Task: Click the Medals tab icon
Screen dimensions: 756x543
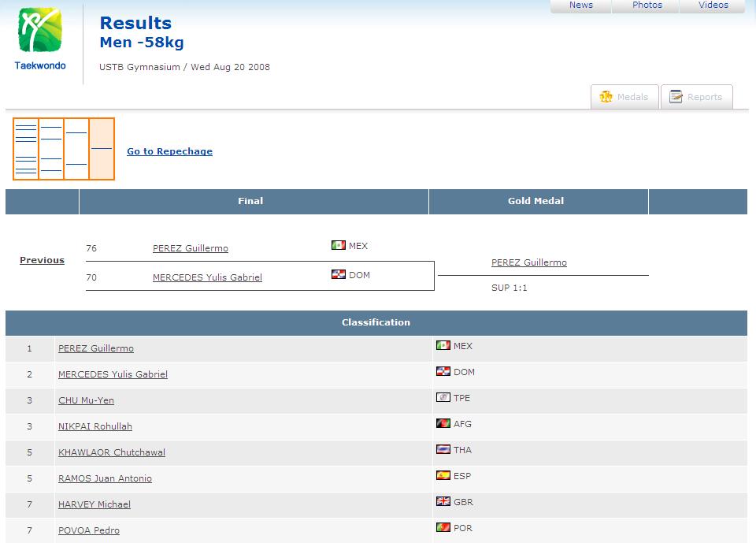Action: (606, 97)
